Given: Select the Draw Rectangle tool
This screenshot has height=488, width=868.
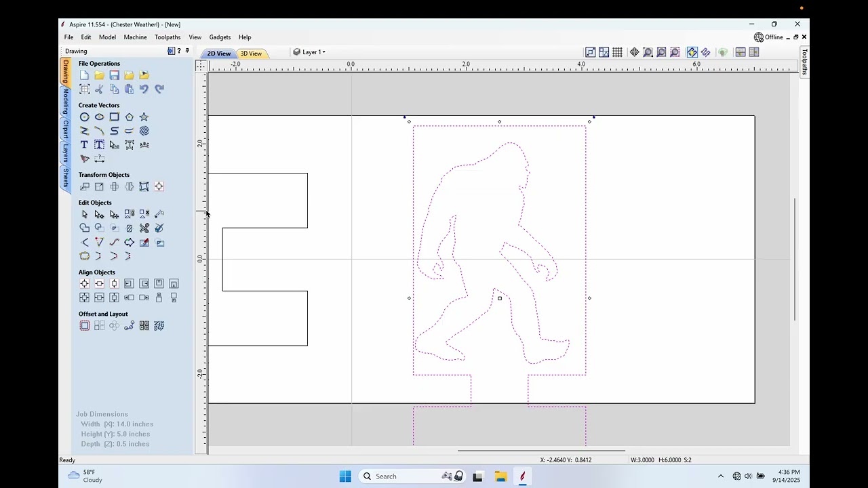Looking at the screenshot, I should click(x=114, y=117).
